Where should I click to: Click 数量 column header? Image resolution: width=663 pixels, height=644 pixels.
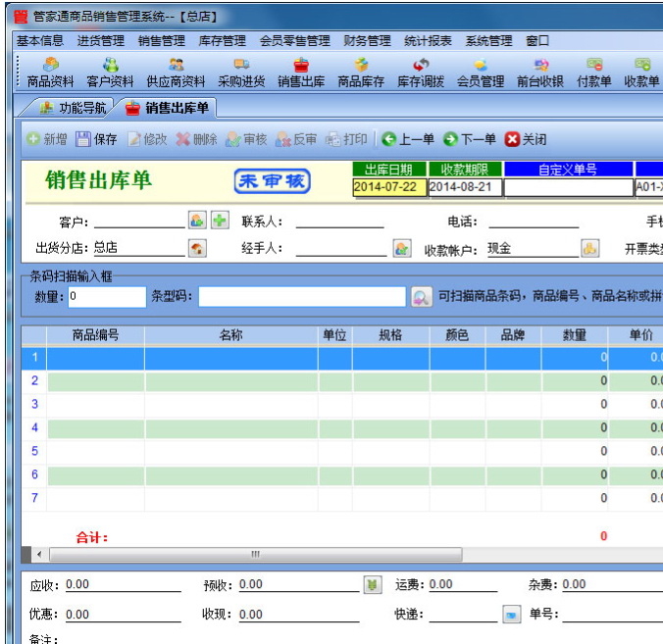575,335
